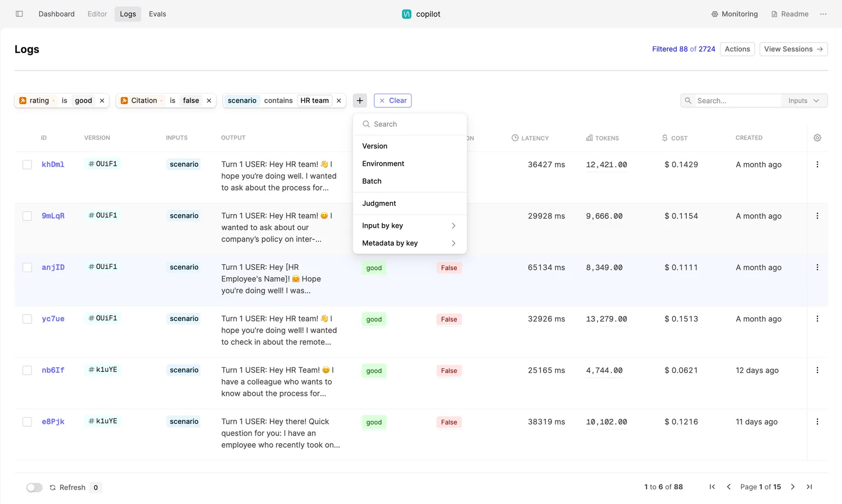This screenshot has width=842, height=504.
Task: Click the filter menu Search field
Action: [x=410, y=124]
